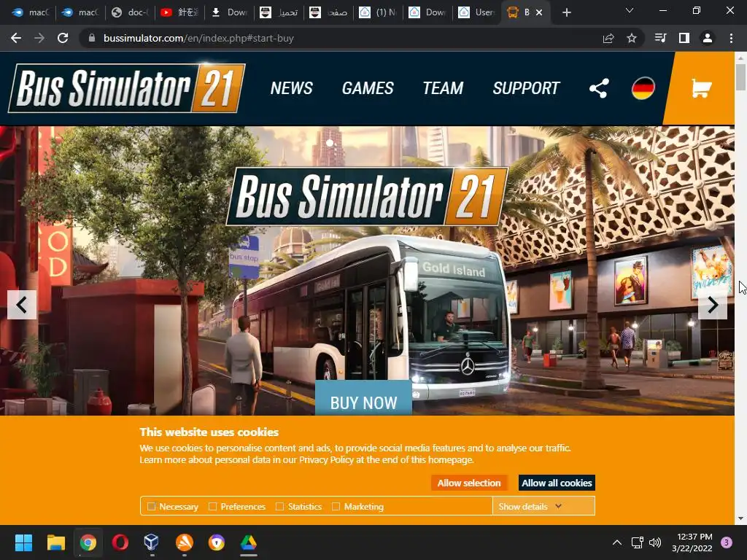
Task: Open the shopping cart icon
Action: click(x=701, y=88)
